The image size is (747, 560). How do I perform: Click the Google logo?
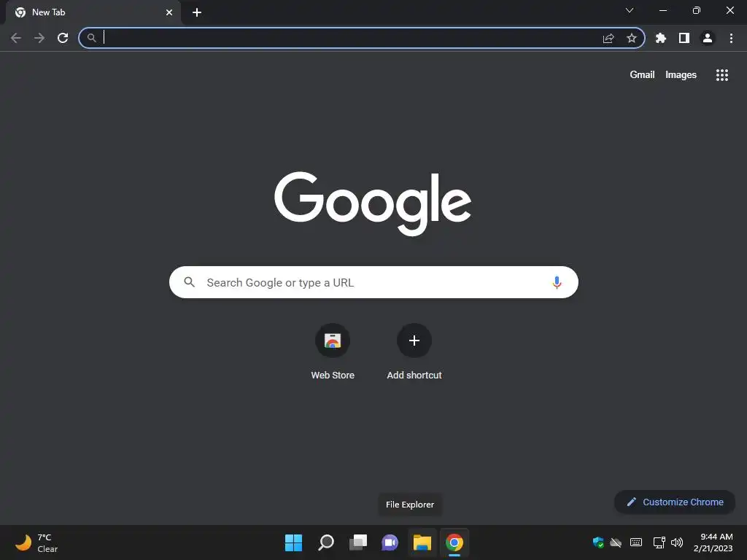point(373,204)
